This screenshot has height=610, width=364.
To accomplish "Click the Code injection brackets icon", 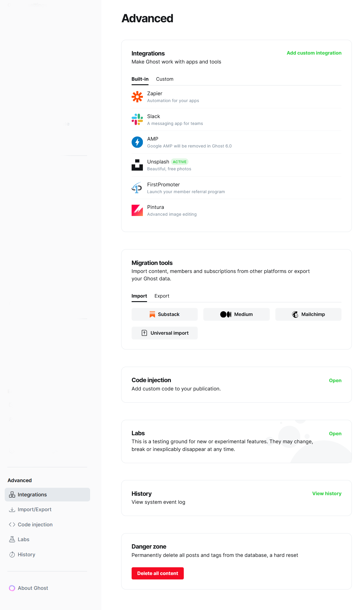I will [x=12, y=525].
